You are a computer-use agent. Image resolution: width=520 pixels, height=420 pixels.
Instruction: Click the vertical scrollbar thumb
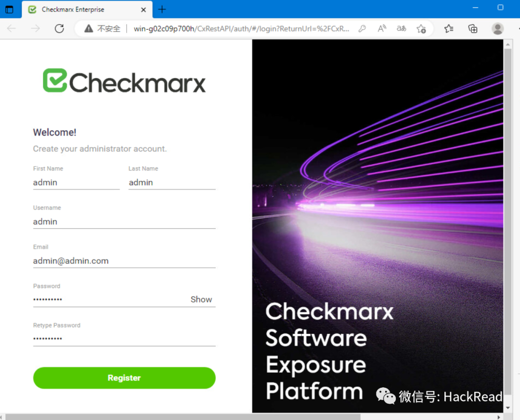point(508,222)
